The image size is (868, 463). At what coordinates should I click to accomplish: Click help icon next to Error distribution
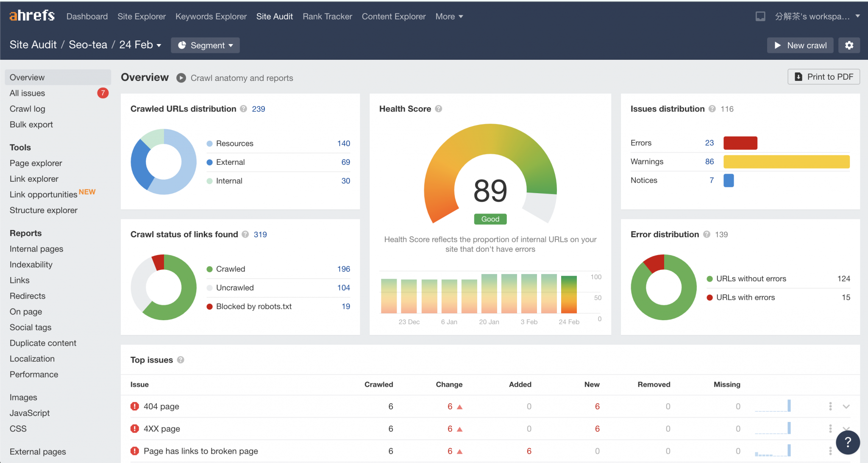(x=707, y=234)
